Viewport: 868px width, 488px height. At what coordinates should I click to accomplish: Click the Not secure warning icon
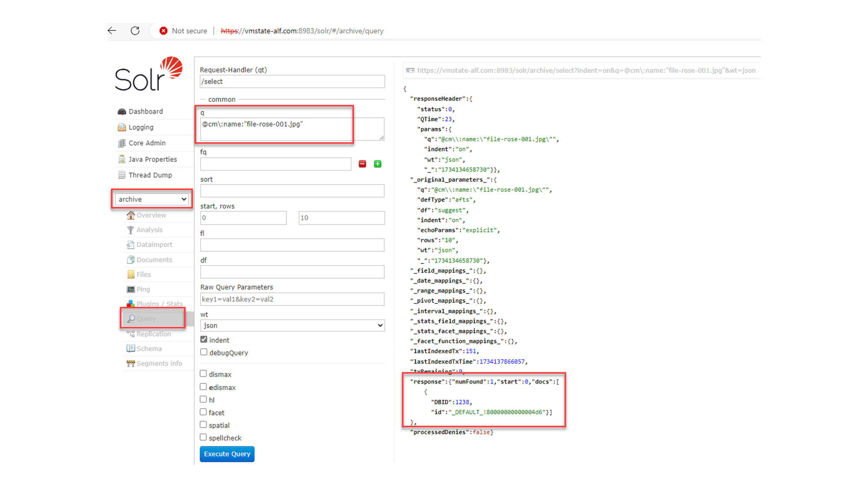click(163, 31)
